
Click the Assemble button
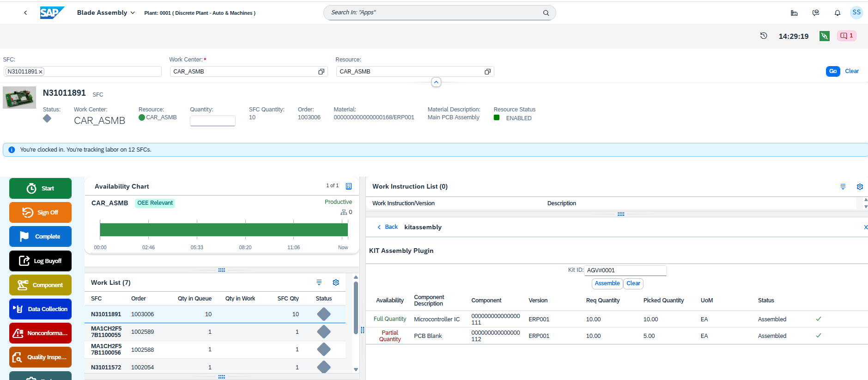(607, 283)
